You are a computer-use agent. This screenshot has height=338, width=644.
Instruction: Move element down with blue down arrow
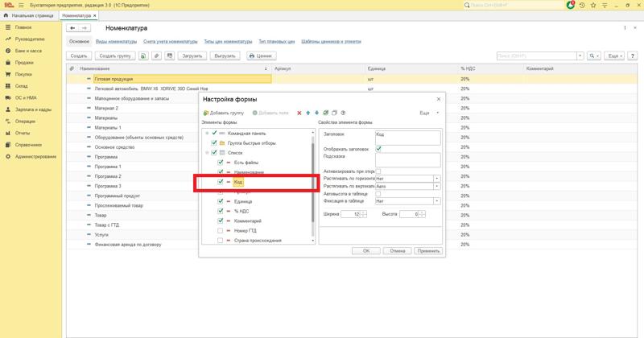pos(316,113)
